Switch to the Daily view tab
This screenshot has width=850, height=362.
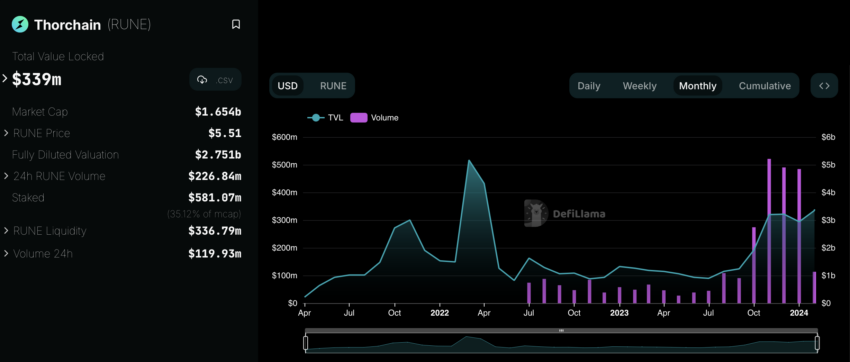coord(589,86)
